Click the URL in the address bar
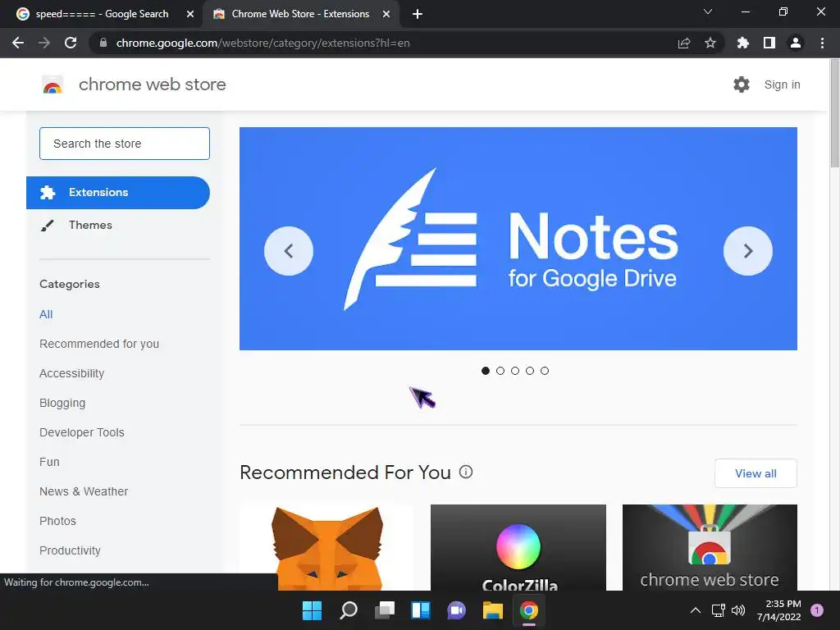Viewport: 840px width, 630px height. pos(262,43)
